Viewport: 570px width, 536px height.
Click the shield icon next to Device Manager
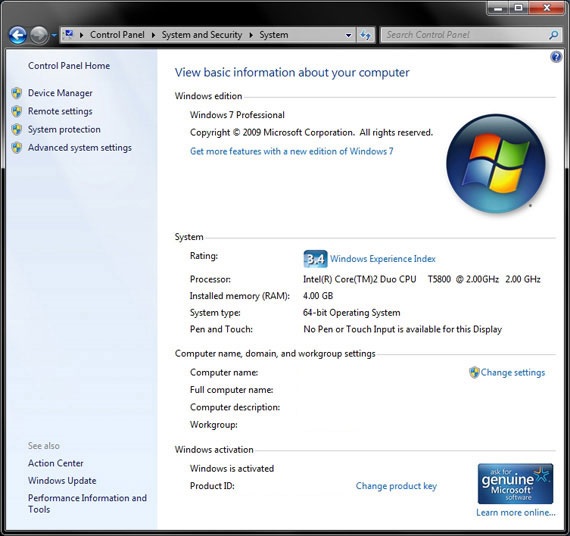[x=16, y=93]
